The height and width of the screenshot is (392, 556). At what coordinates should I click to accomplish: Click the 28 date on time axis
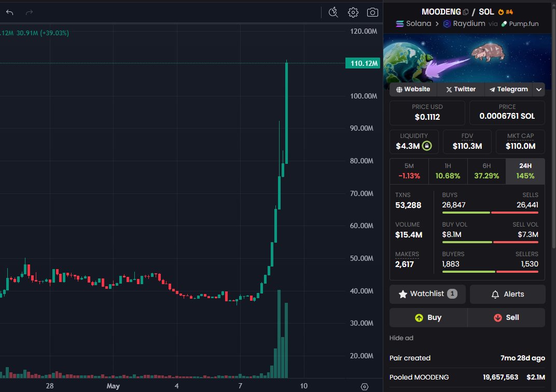[50, 386]
